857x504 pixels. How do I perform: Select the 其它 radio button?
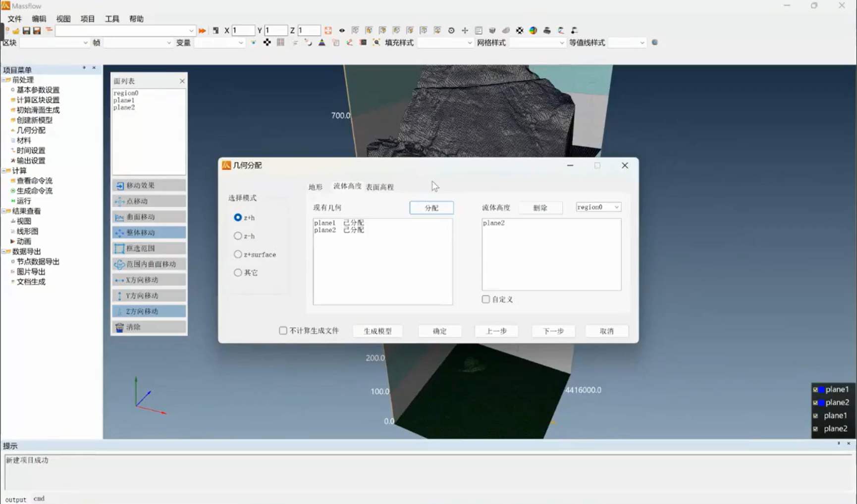(238, 272)
